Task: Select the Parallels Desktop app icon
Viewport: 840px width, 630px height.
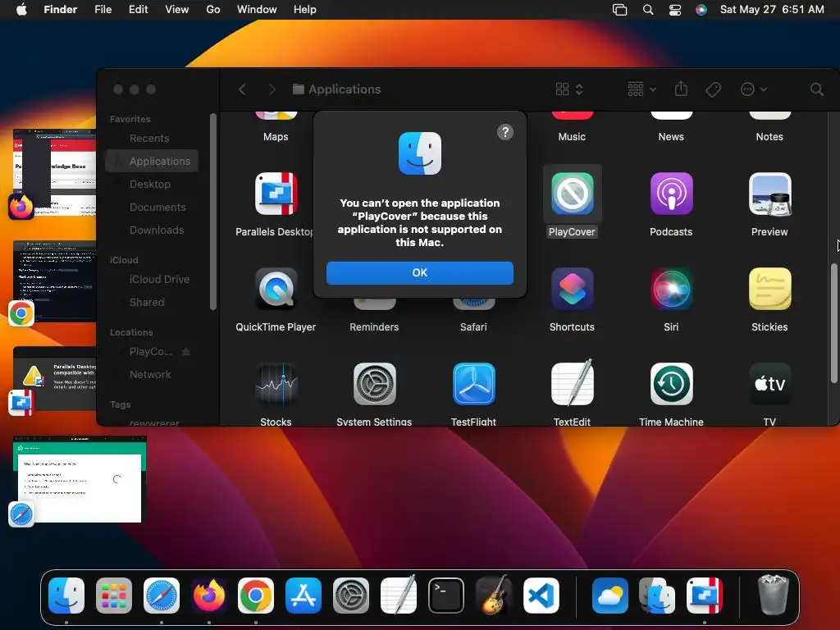Action: pyautogui.click(x=276, y=194)
